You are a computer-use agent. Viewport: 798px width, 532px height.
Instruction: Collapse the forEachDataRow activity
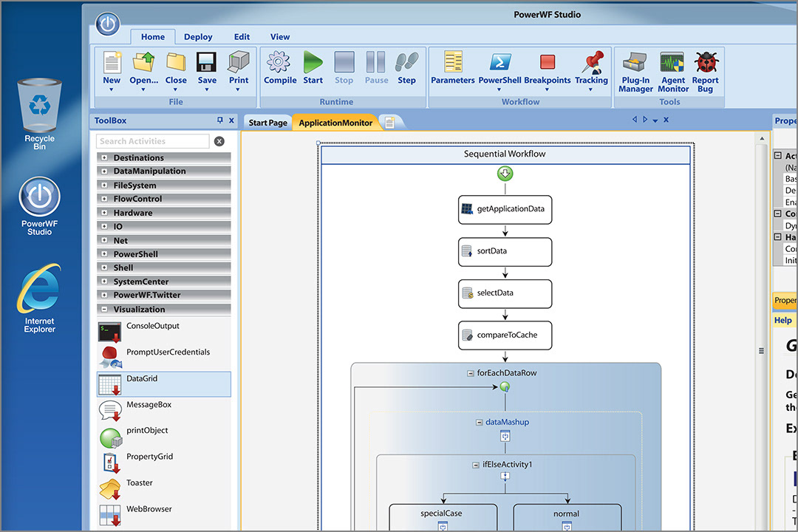pos(471,373)
